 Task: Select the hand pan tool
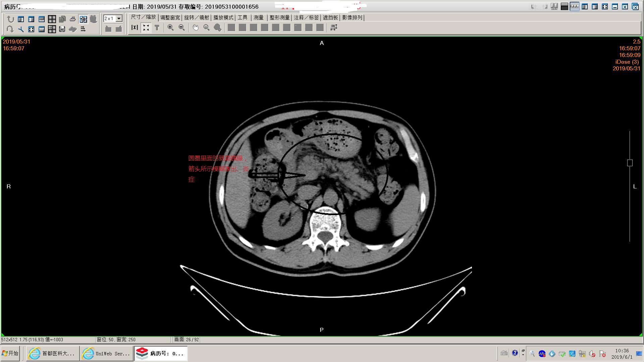click(x=196, y=28)
